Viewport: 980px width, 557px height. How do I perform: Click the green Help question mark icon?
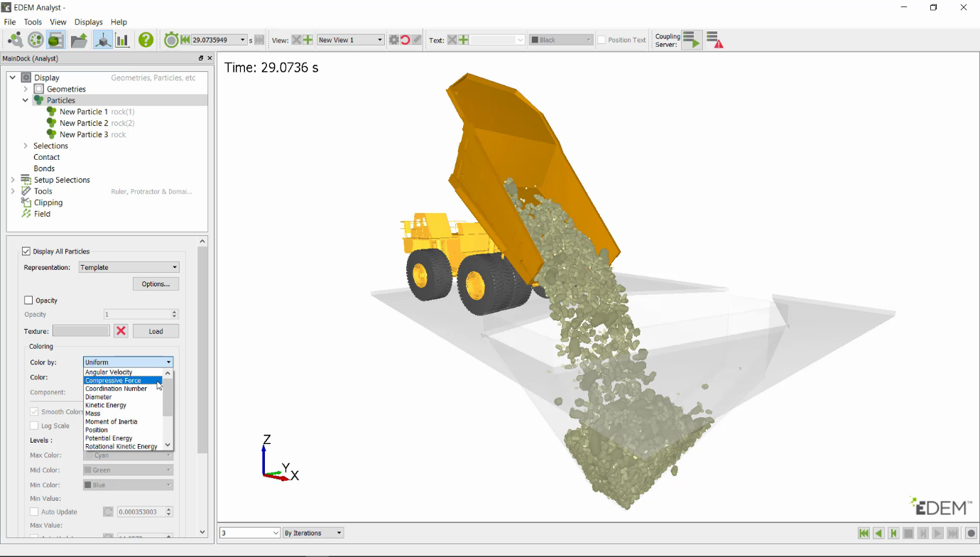click(x=146, y=40)
